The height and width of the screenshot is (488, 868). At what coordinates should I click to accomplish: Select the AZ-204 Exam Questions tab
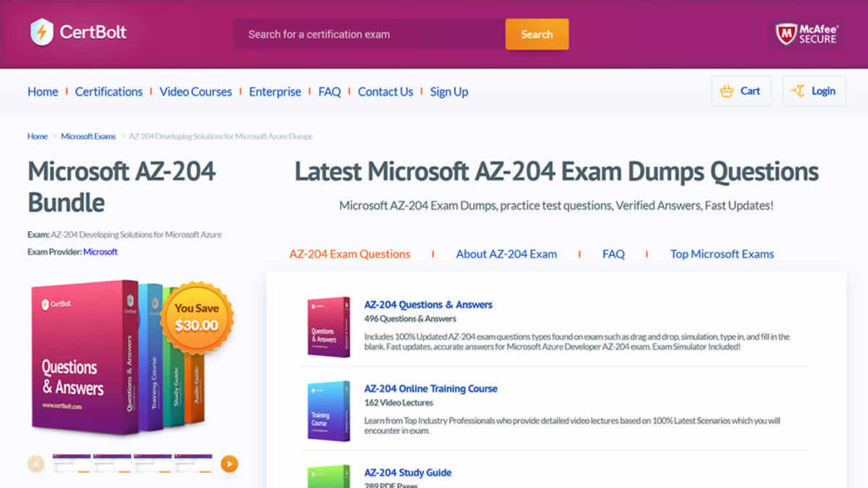pyautogui.click(x=350, y=254)
